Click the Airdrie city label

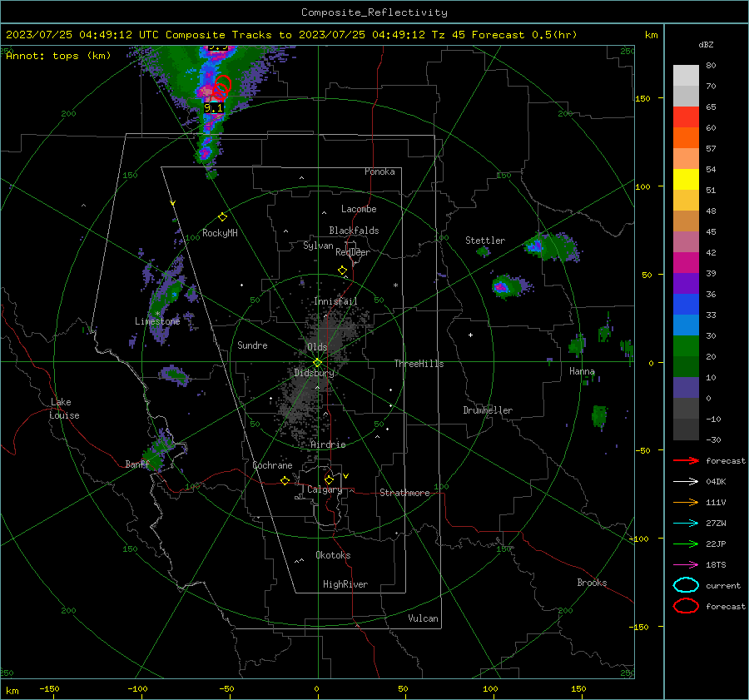pyautogui.click(x=328, y=444)
